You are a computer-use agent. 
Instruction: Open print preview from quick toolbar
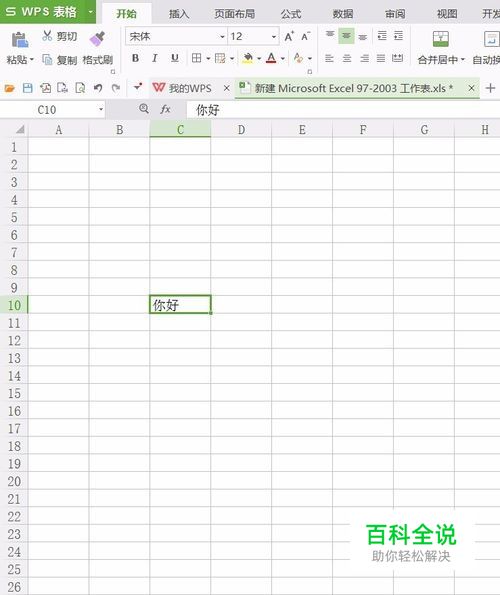tap(80, 88)
